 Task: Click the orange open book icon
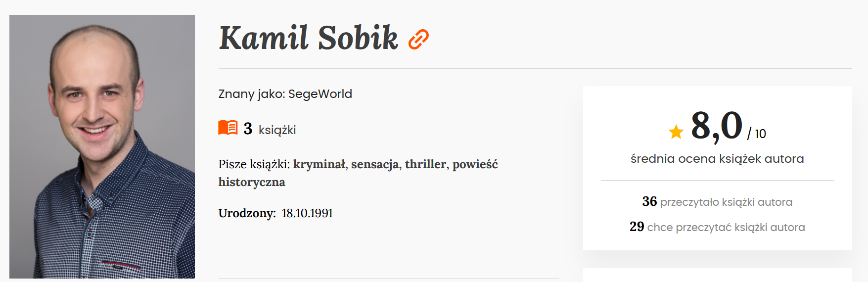pos(228,128)
